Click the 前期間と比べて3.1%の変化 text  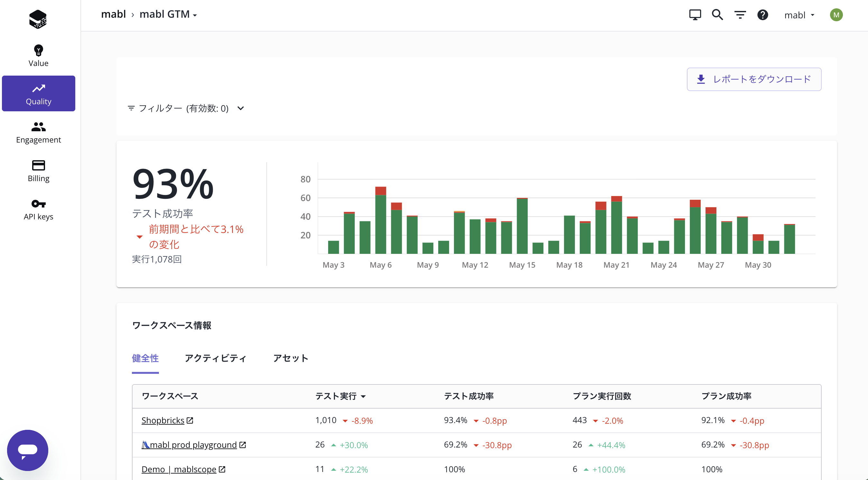[196, 237]
